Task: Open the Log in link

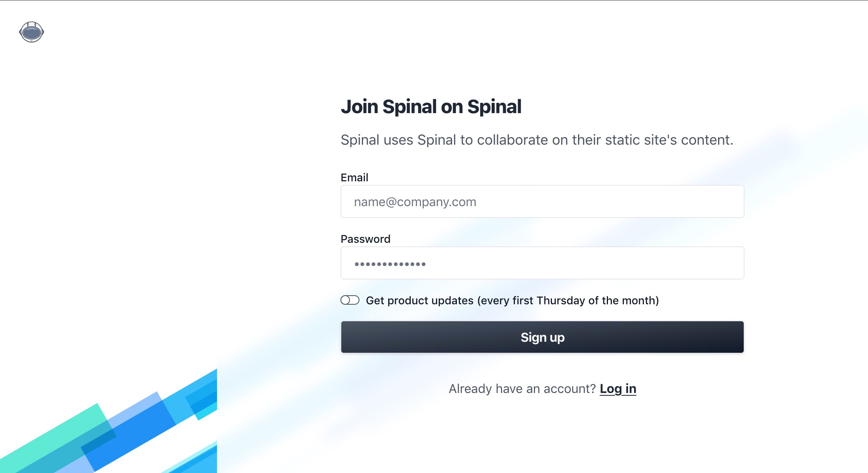Action: point(618,389)
